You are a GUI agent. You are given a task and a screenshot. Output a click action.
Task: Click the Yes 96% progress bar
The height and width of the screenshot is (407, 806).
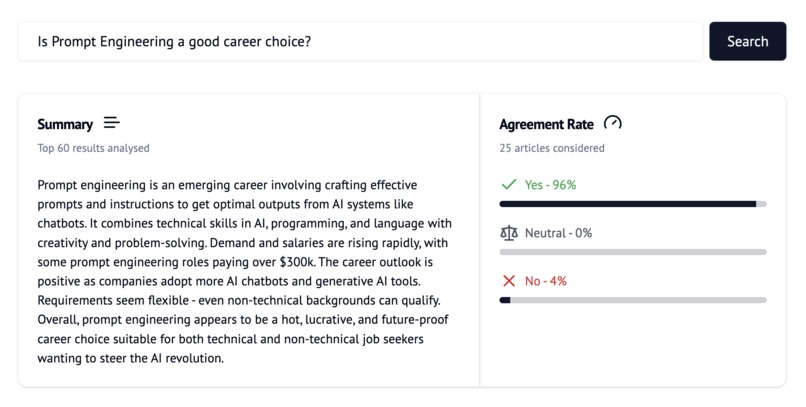pos(633,204)
